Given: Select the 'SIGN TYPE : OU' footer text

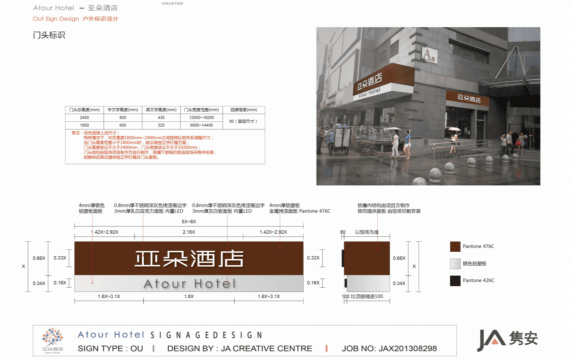Looking at the screenshot, I should pos(110,348).
